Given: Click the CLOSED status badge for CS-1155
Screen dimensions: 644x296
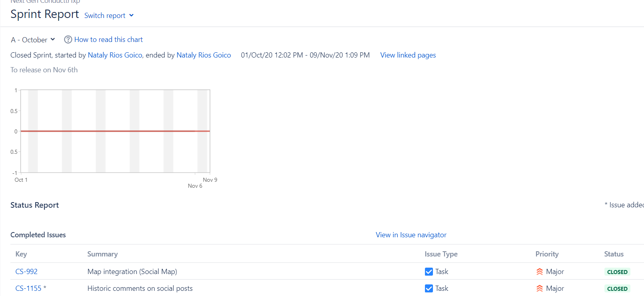Looking at the screenshot, I should pyautogui.click(x=617, y=289).
